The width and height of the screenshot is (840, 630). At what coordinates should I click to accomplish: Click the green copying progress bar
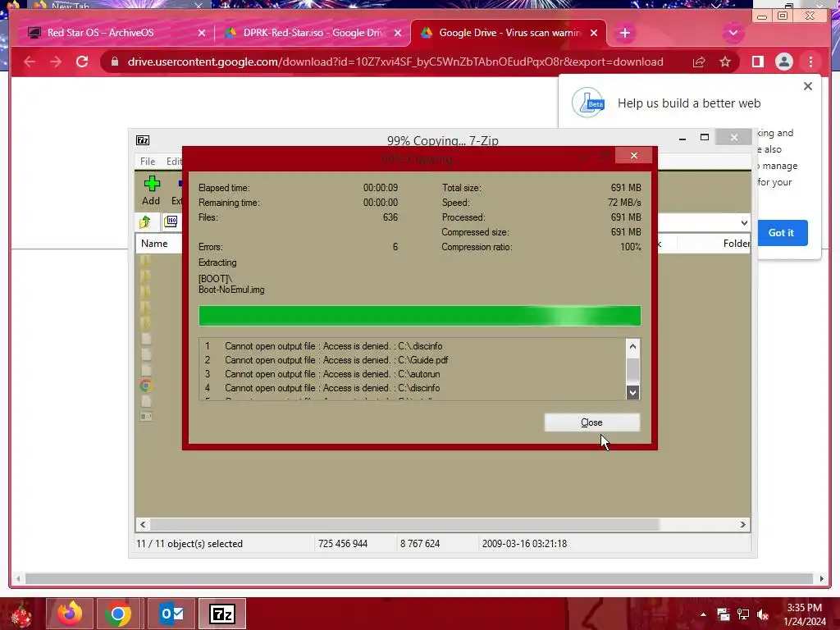point(419,316)
